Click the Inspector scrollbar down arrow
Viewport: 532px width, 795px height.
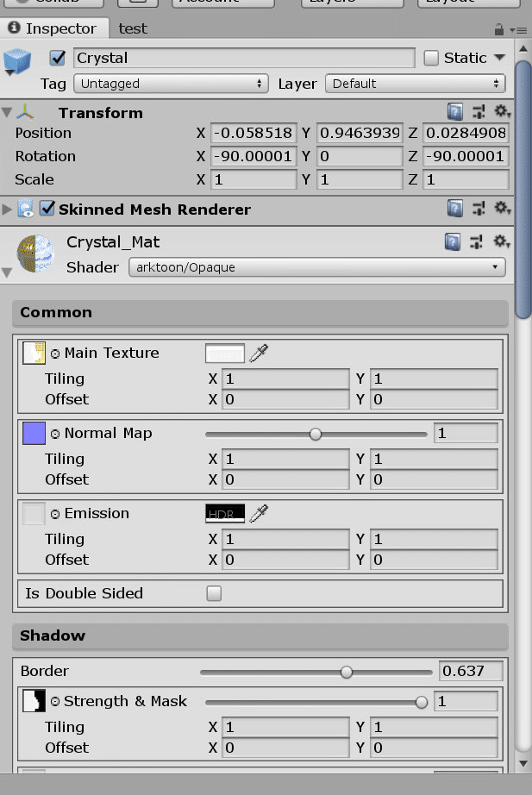(x=523, y=763)
